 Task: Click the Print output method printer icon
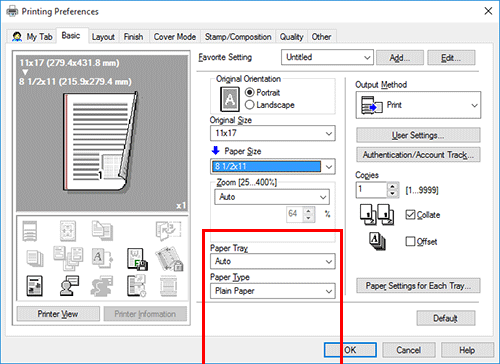coord(372,105)
